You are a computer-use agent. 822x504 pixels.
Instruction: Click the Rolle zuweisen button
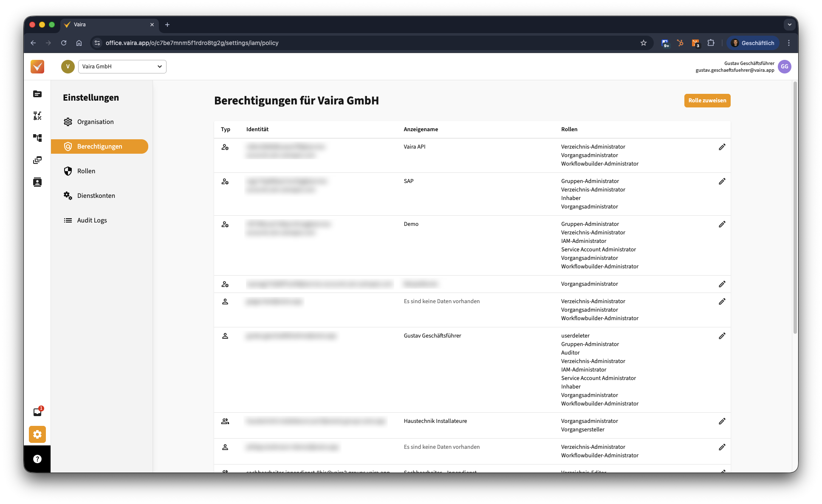pyautogui.click(x=707, y=101)
